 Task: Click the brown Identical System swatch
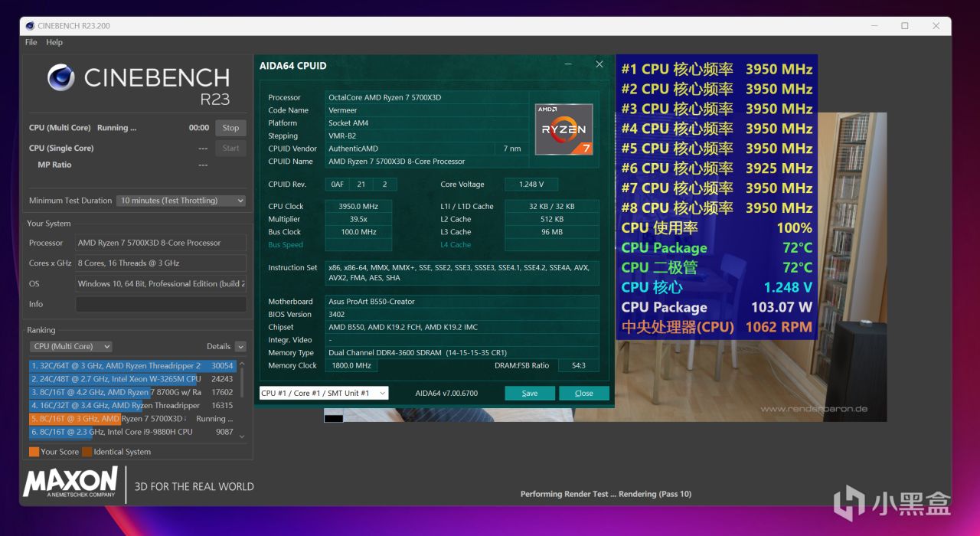(x=87, y=452)
